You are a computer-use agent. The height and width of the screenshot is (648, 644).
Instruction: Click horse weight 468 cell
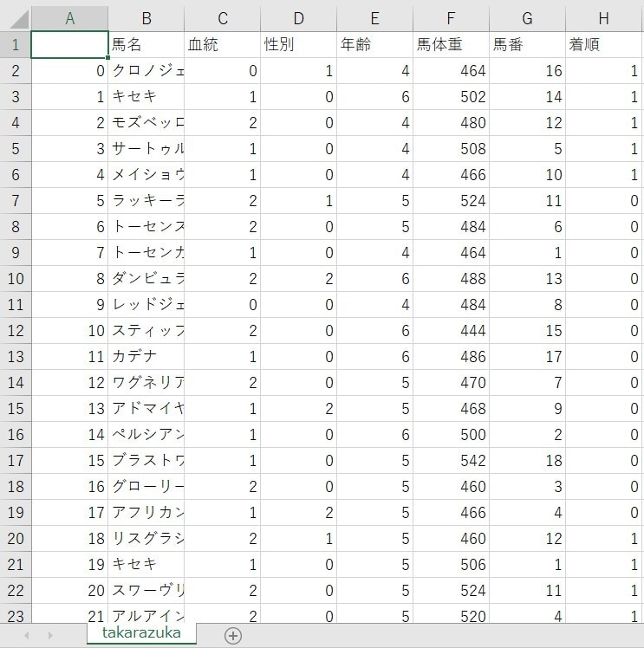click(451, 408)
